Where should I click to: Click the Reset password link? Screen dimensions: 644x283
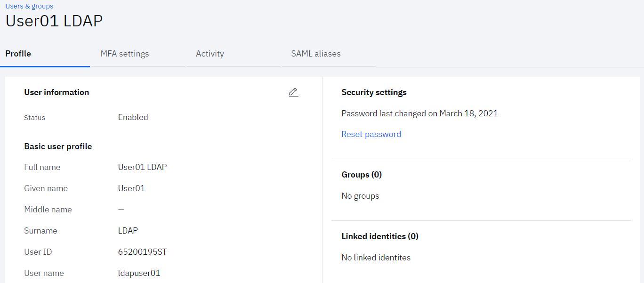371,134
